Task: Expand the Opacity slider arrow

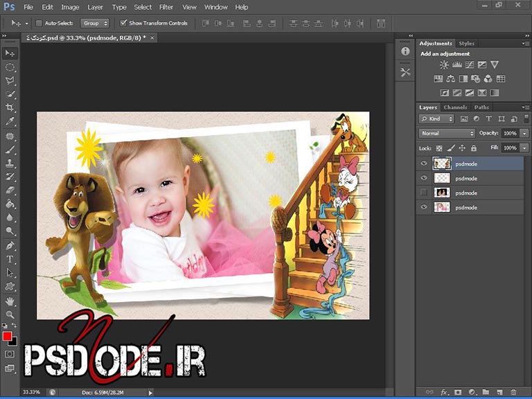Action: 524,133
